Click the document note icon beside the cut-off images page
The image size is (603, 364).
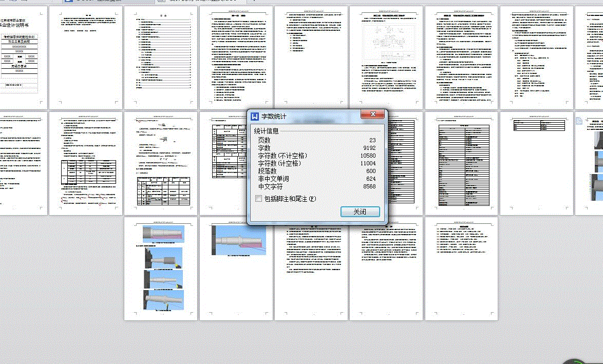579,121
